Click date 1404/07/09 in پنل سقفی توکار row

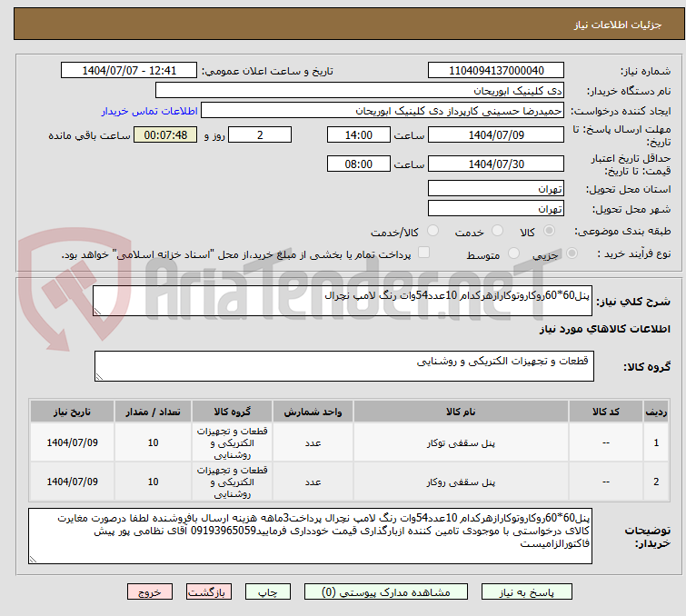tap(72, 442)
